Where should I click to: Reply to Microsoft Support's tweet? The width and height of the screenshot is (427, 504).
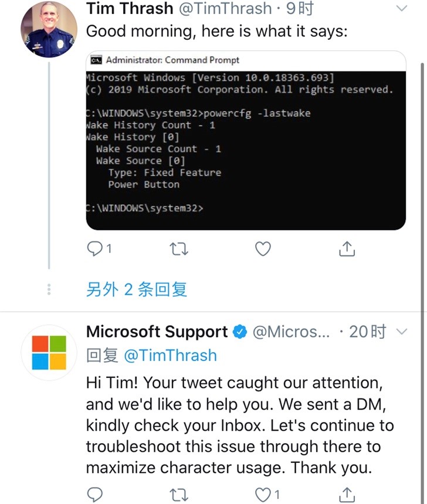coord(95,493)
